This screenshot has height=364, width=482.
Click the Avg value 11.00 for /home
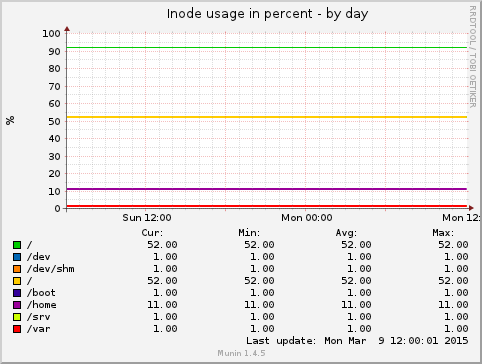356,305
